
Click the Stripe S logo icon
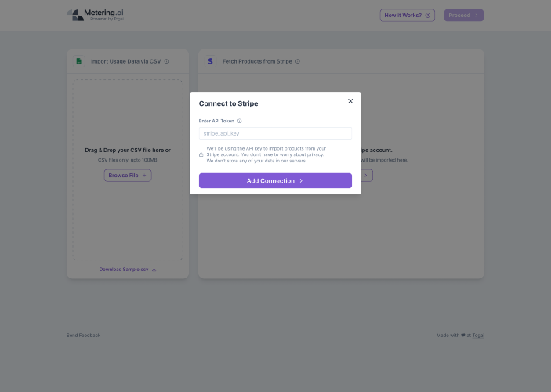210,61
